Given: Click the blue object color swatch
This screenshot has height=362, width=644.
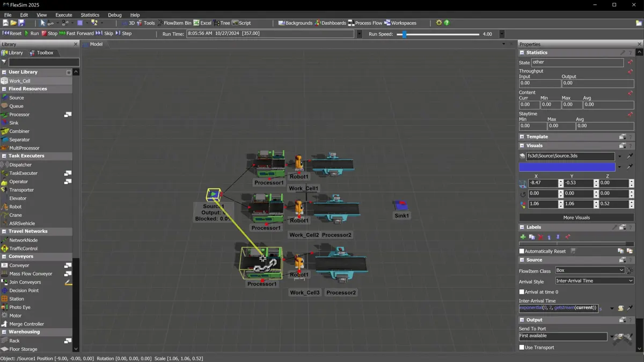Looking at the screenshot, I should 567,167.
